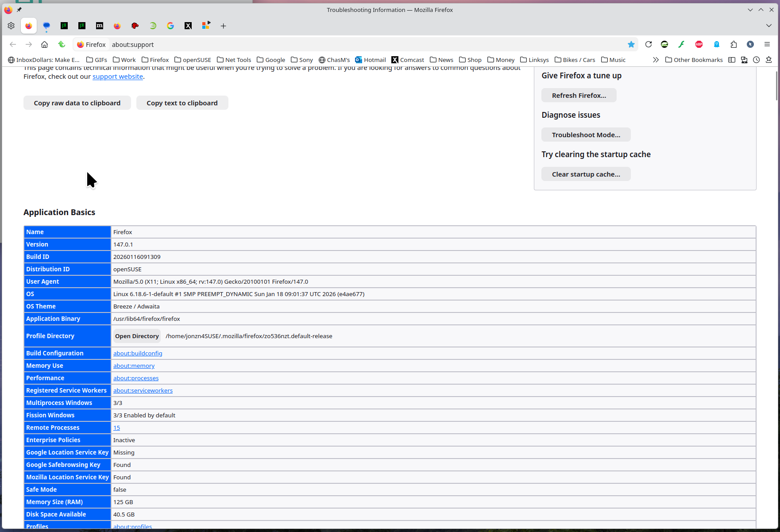780x532 pixels.
Task: Reload the current page
Action: tap(649, 44)
